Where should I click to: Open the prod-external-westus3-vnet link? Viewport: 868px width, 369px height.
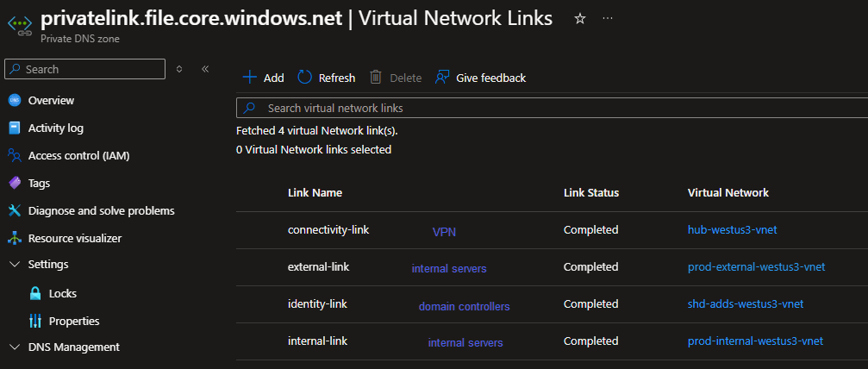(756, 266)
